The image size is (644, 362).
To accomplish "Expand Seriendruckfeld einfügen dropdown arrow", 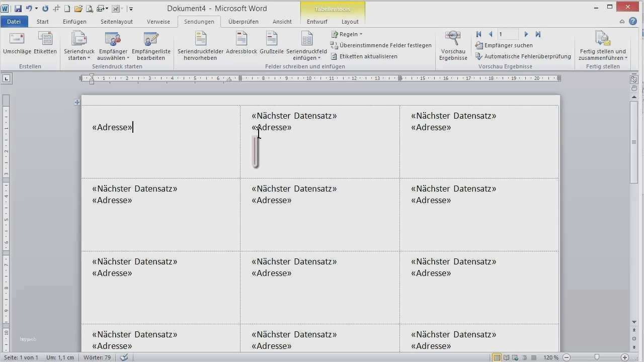I will click(x=319, y=58).
